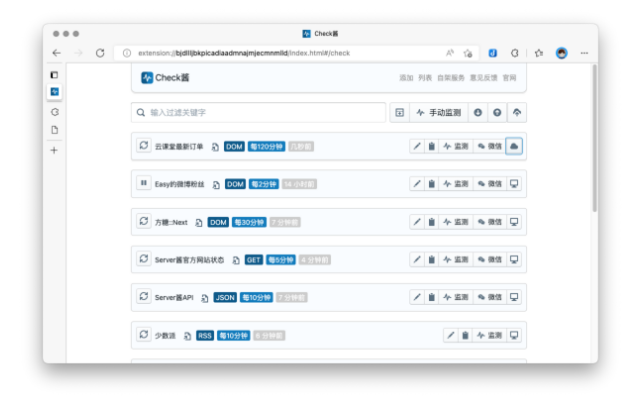Click the upload arrow circle icon in toolbar
Image resolution: width=640 pixels, height=400 pixels.
pos(497,113)
